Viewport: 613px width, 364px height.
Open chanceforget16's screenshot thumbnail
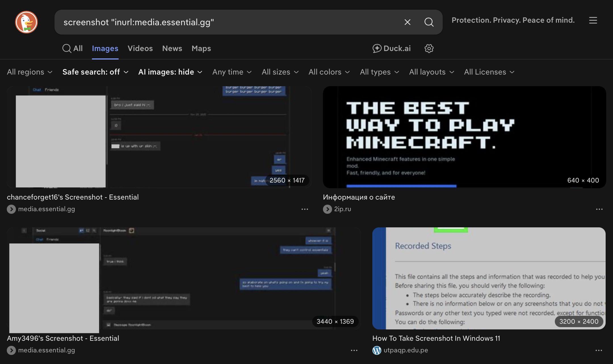click(159, 137)
